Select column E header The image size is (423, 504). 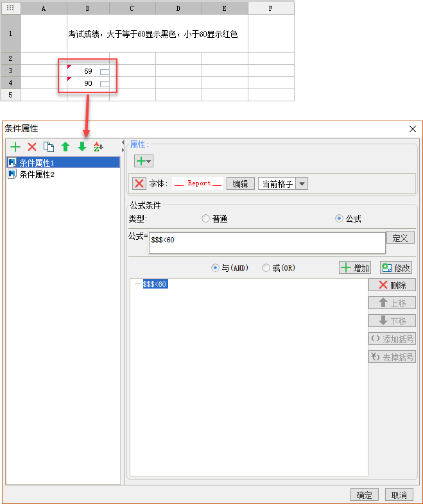225,8
